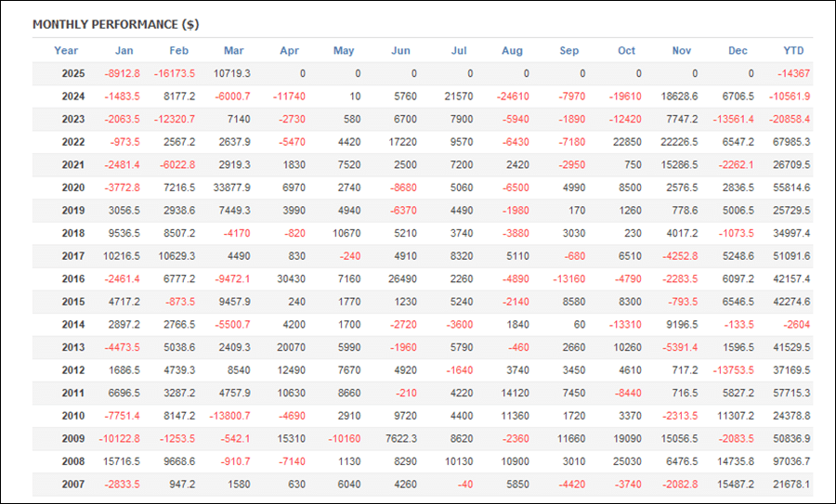836x504 pixels.
Task: Click the Feb column header
Action: [179, 51]
